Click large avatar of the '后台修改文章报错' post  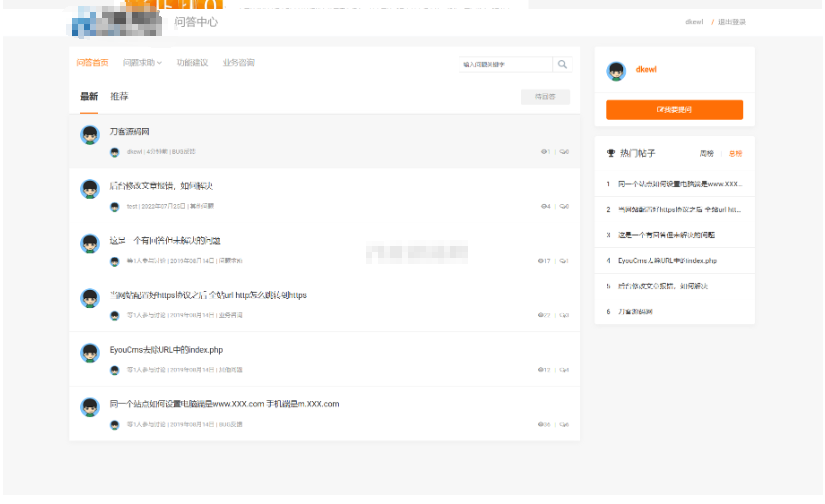pos(90,189)
